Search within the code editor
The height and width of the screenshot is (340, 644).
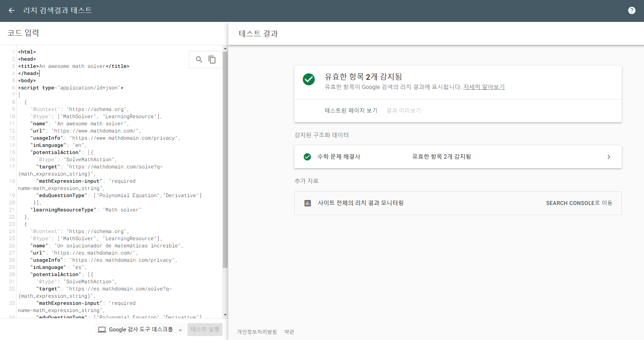click(199, 60)
